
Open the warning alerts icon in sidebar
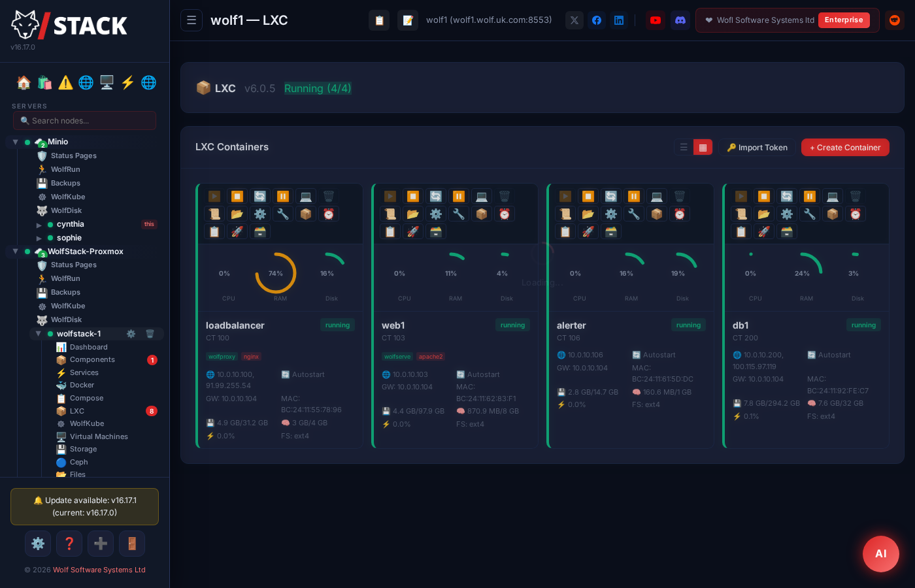pyautogui.click(x=65, y=82)
